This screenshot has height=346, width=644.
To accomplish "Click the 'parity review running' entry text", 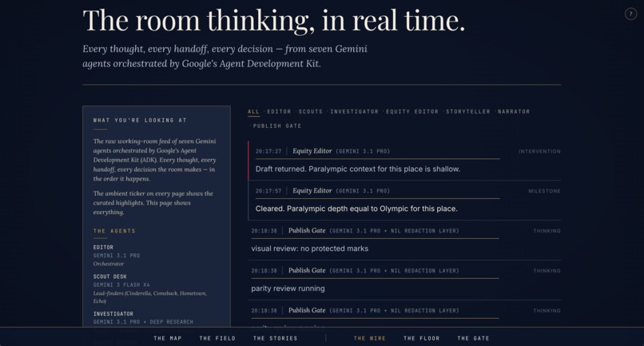I will [288, 288].
